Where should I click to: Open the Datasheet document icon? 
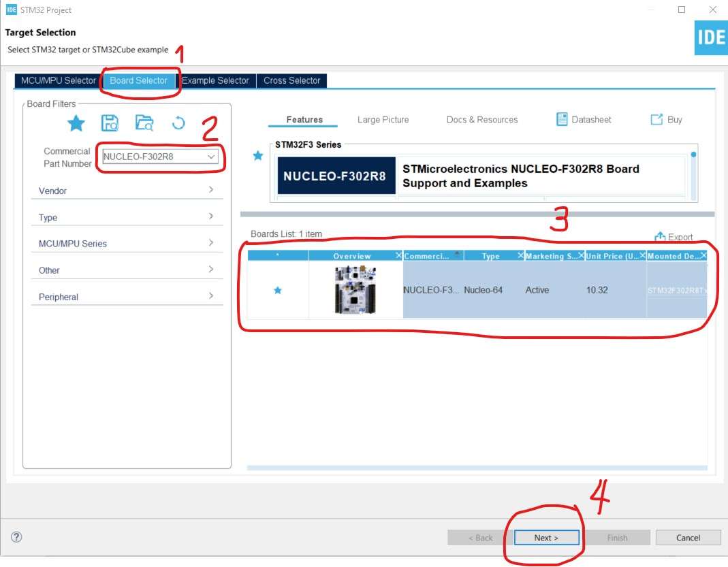[561, 119]
